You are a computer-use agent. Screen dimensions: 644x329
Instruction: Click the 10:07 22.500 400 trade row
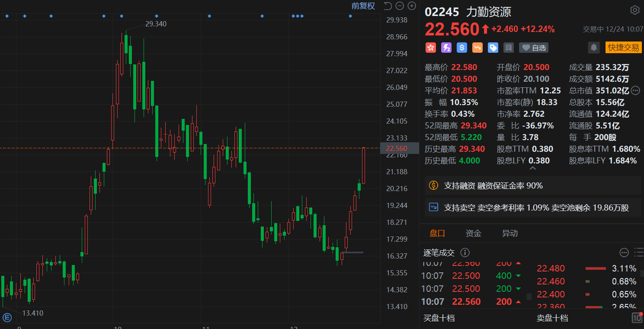coord(471,276)
